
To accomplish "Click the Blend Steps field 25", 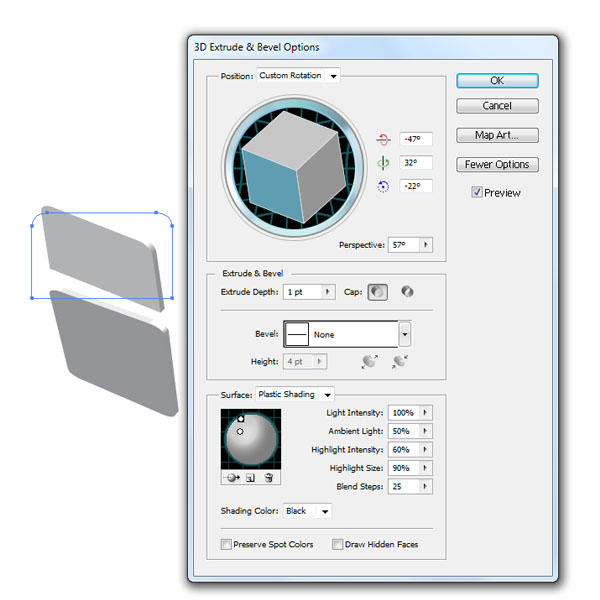I will point(403,486).
